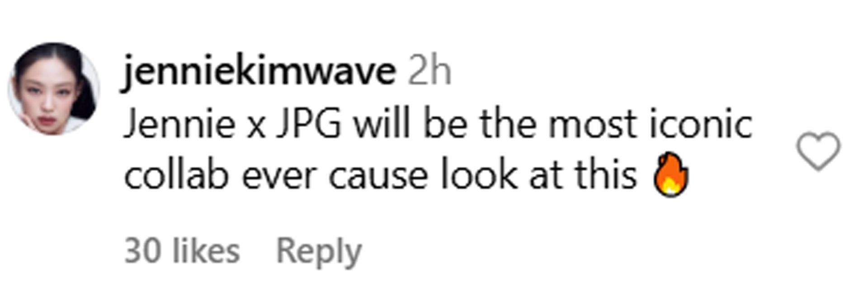Select the phrase "look at this"
The width and height of the screenshot is (868, 301).
pyautogui.click(x=539, y=175)
